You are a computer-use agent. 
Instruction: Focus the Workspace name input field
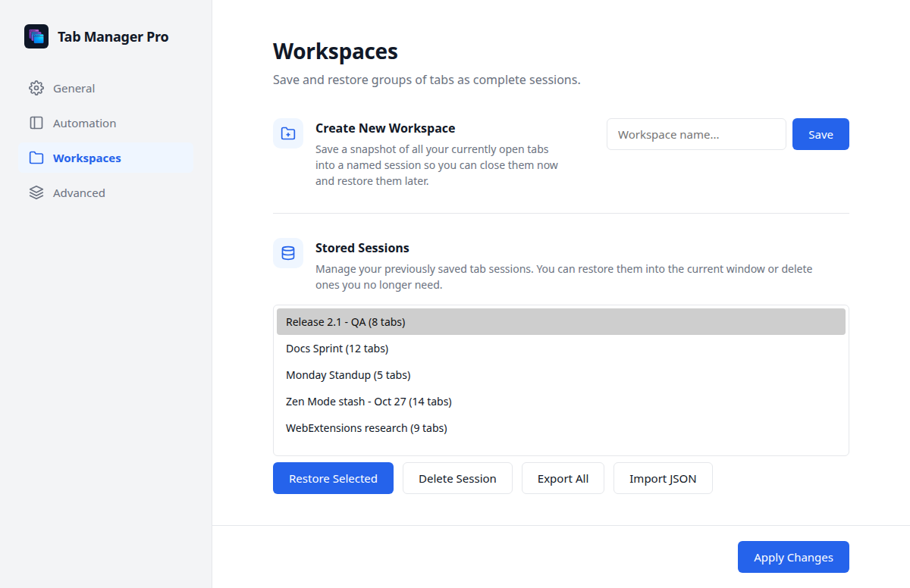coord(696,134)
